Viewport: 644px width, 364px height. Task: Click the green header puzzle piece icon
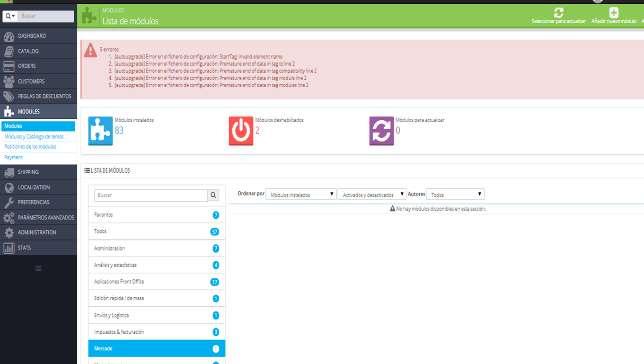89,16
